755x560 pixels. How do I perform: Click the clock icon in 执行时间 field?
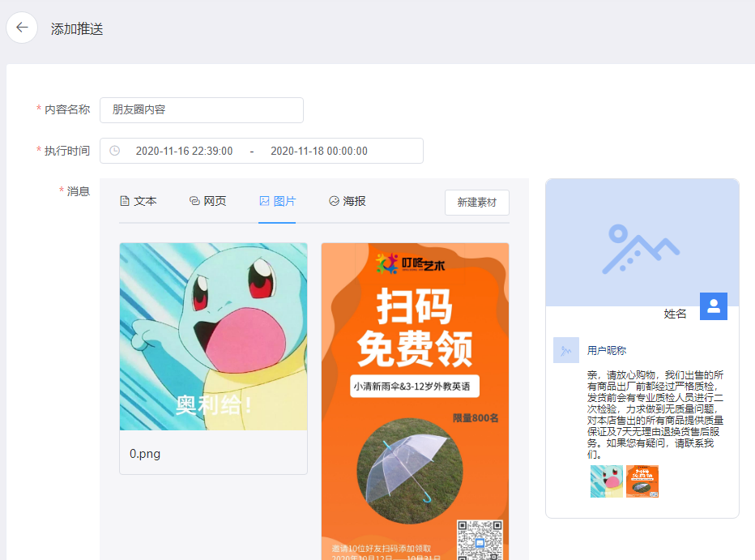[x=114, y=151]
